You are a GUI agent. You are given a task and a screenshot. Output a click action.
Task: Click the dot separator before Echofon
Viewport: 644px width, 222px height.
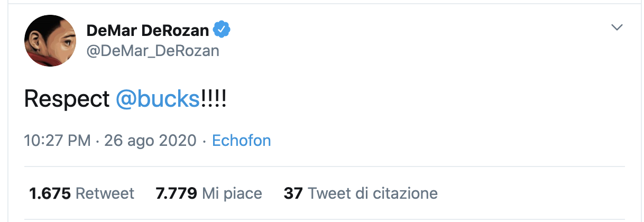pos(204,141)
